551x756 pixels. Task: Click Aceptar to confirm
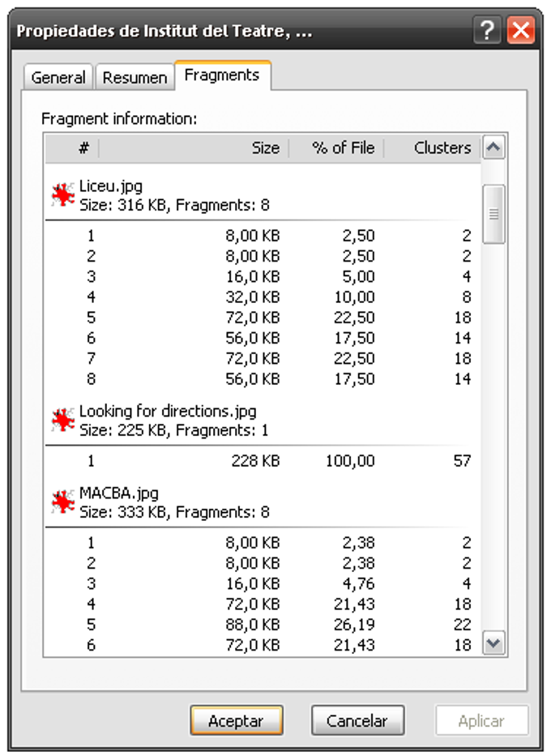pyautogui.click(x=237, y=721)
